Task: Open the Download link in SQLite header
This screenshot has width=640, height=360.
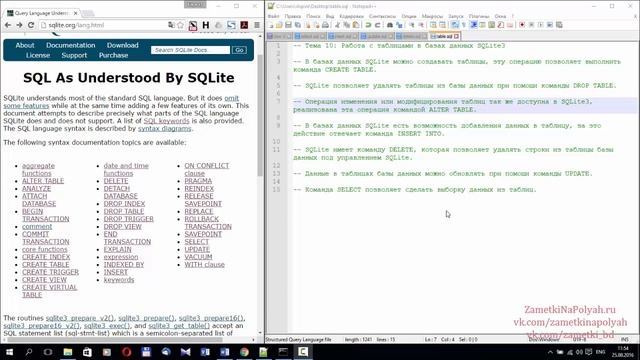Action: tap(122, 45)
